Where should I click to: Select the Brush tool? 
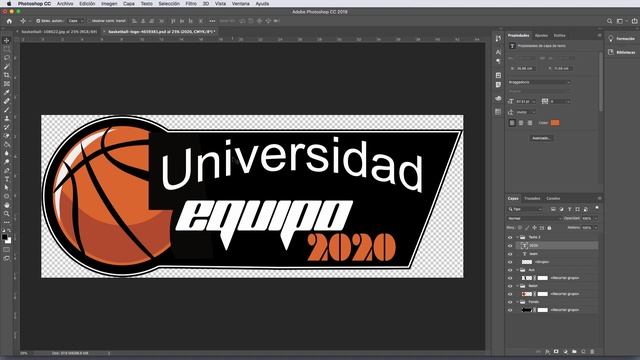click(x=7, y=110)
